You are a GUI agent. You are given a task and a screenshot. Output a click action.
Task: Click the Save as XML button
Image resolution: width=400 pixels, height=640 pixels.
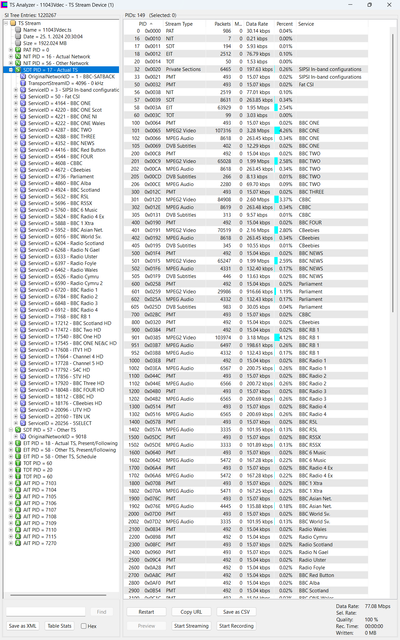(22, 626)
